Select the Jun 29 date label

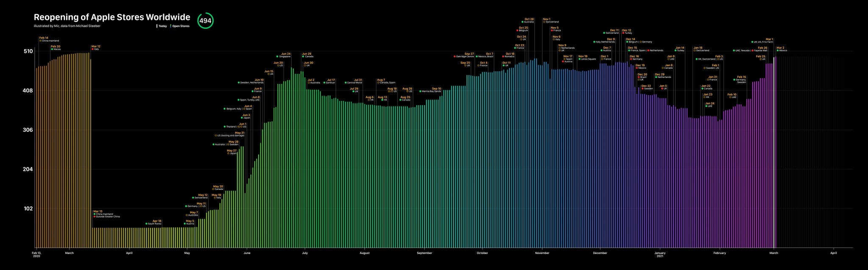306,54
